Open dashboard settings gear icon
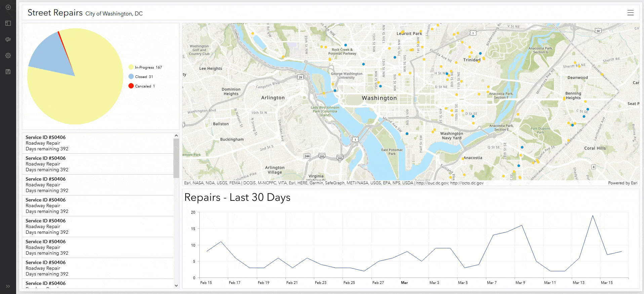 coord(8,56)
